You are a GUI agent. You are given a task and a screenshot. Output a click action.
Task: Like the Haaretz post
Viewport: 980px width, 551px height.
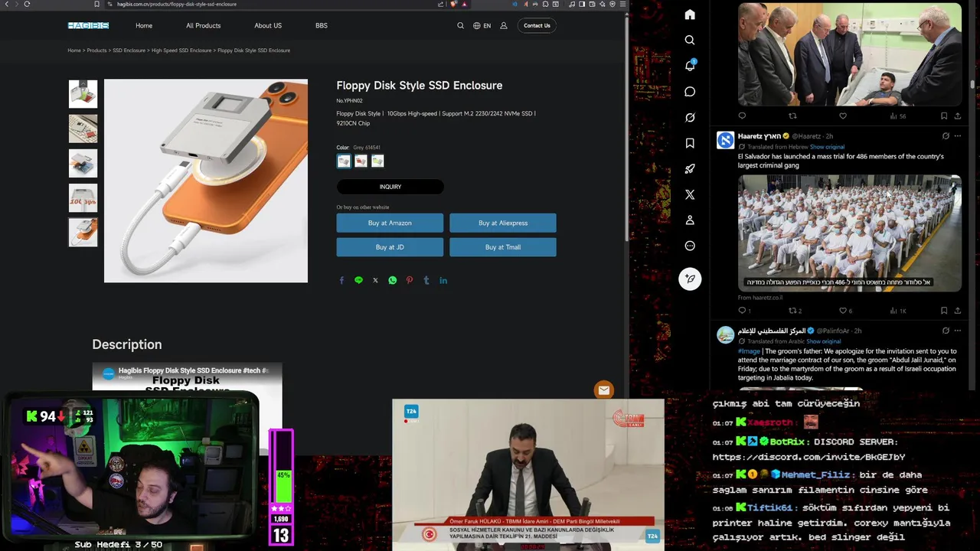[x=843, y=311]
